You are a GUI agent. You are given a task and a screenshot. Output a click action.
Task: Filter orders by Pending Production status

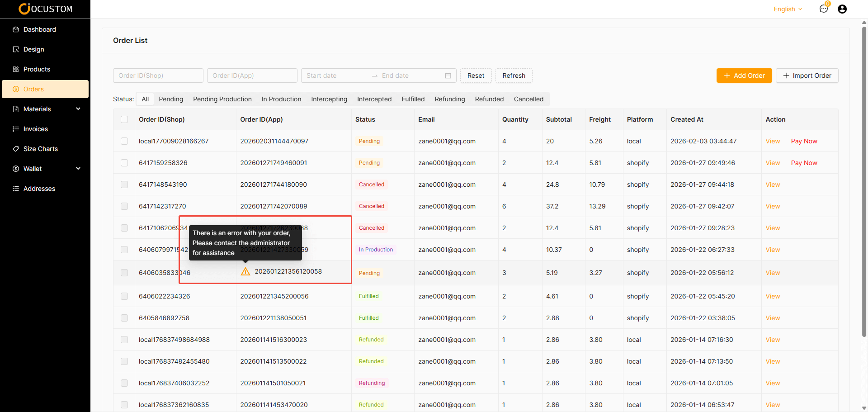click(222, 99)
